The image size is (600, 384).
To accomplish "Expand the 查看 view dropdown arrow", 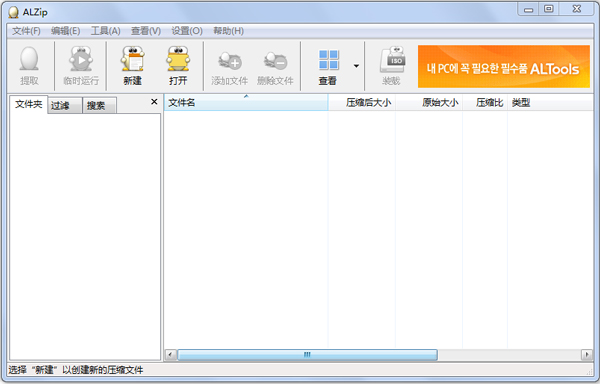I will tap(356, 66).
